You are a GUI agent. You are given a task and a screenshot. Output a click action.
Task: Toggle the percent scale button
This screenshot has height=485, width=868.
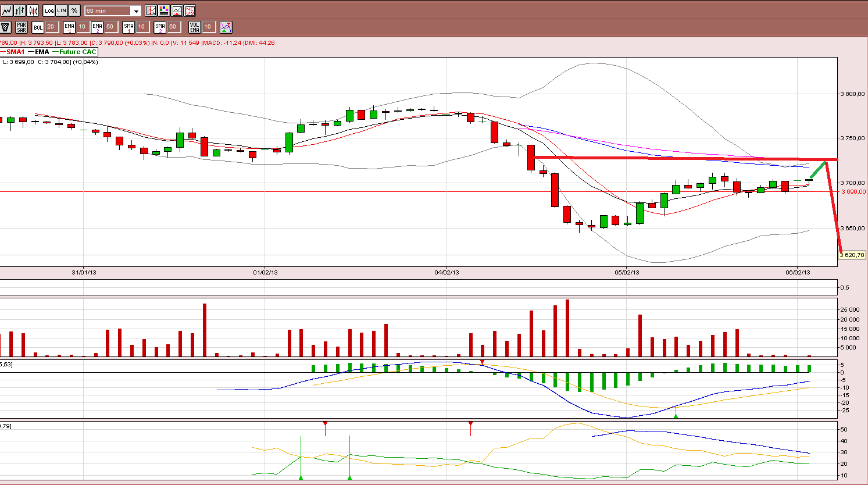[74, 10]
